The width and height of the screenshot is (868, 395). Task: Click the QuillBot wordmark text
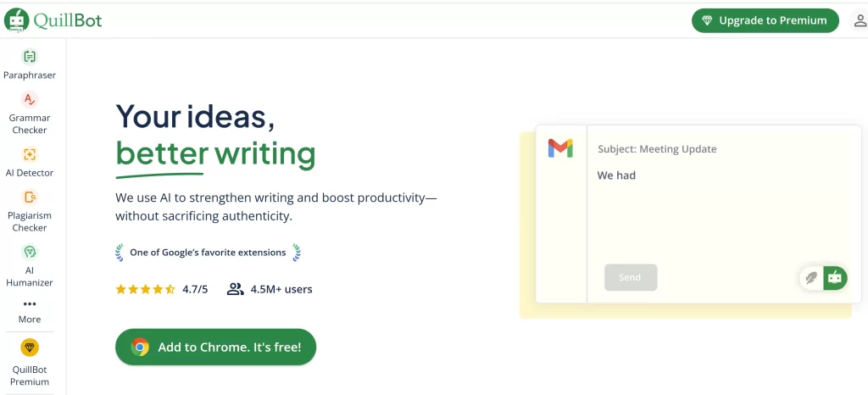coord(68,19)
